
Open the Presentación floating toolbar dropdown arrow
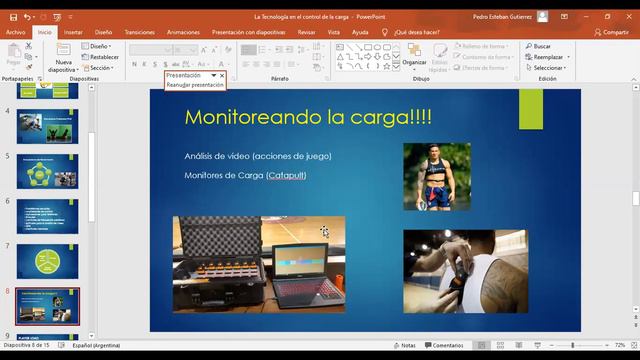(213, 76)
